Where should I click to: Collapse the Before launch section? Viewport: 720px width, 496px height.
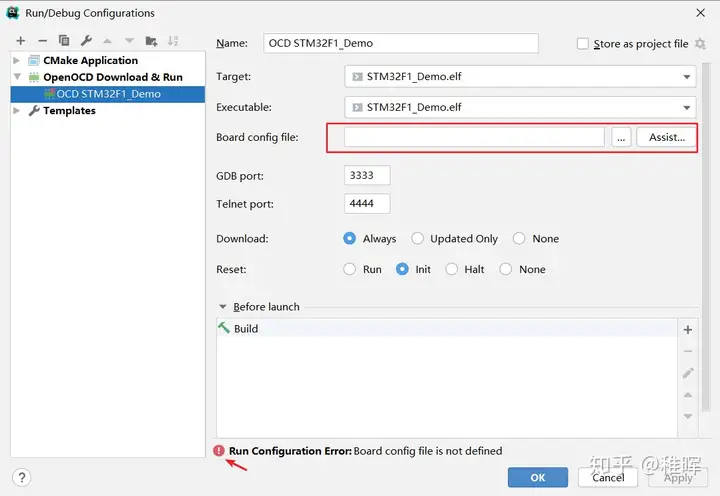223,306
